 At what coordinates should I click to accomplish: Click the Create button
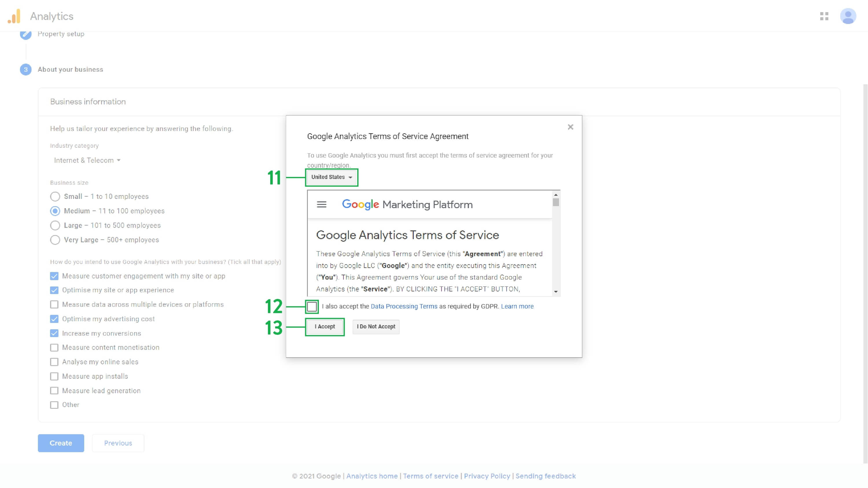point(61,443)
